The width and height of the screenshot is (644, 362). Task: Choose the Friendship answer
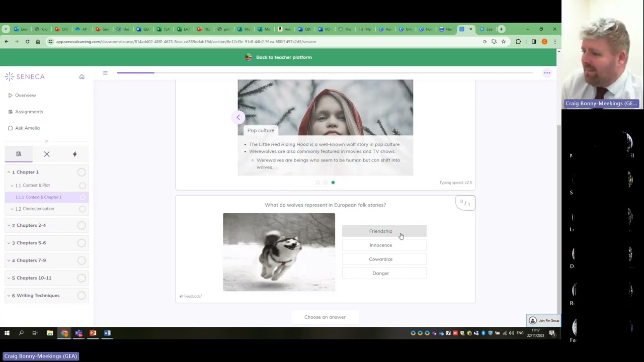384,231
